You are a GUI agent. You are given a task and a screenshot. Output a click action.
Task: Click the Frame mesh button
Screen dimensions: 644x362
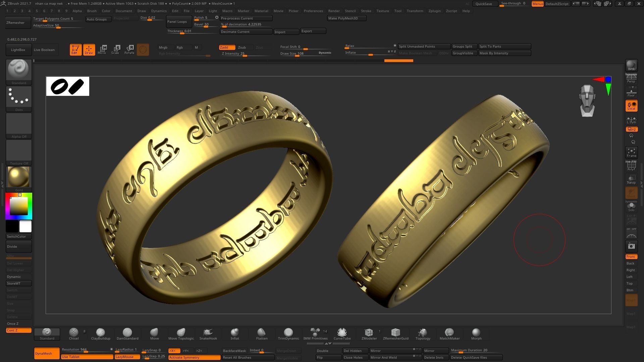point(631,153)
